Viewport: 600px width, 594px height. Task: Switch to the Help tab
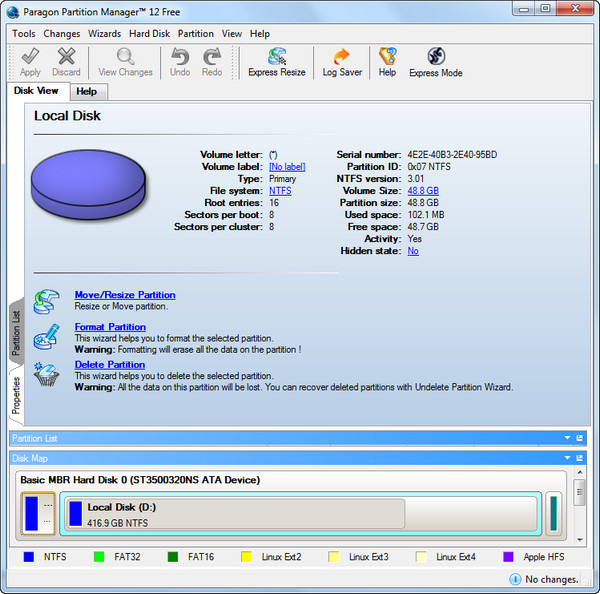[87, 92]
